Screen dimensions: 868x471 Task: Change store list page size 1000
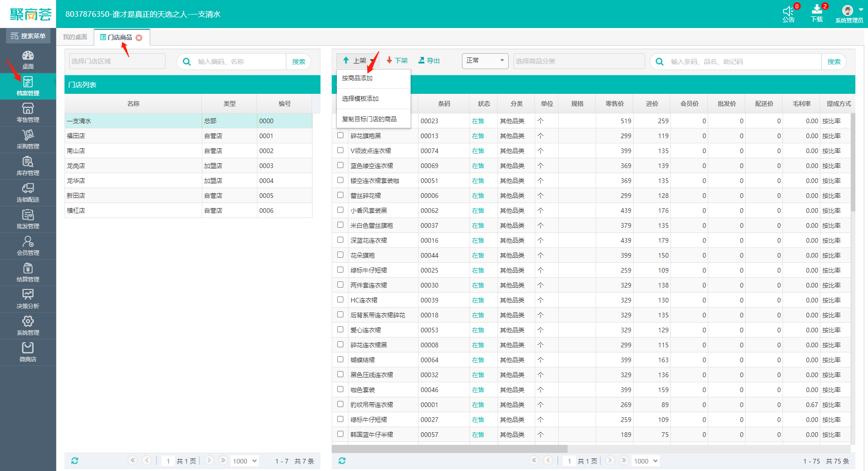click(x=245, y=461)
